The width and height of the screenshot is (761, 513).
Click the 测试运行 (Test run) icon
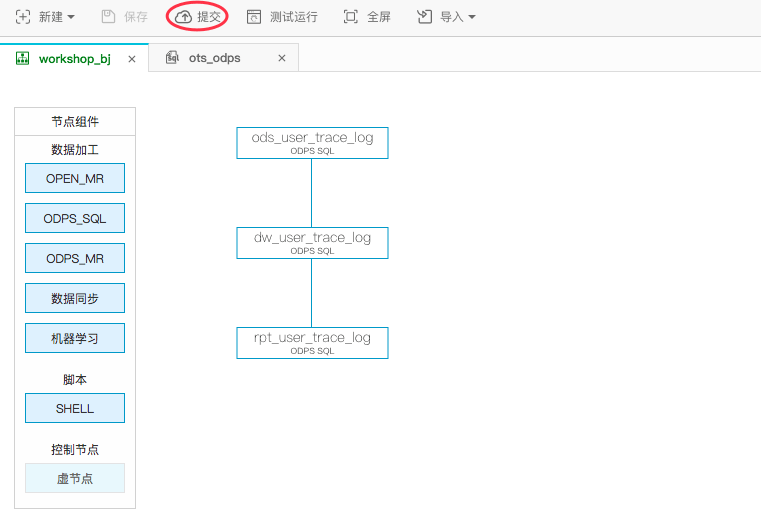tap(254, 17)
